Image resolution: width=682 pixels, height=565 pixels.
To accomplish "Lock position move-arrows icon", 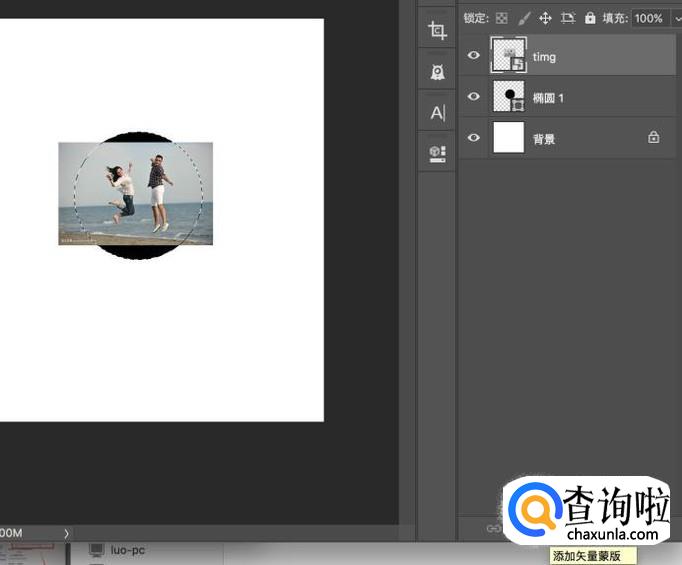I will (545, 18).
